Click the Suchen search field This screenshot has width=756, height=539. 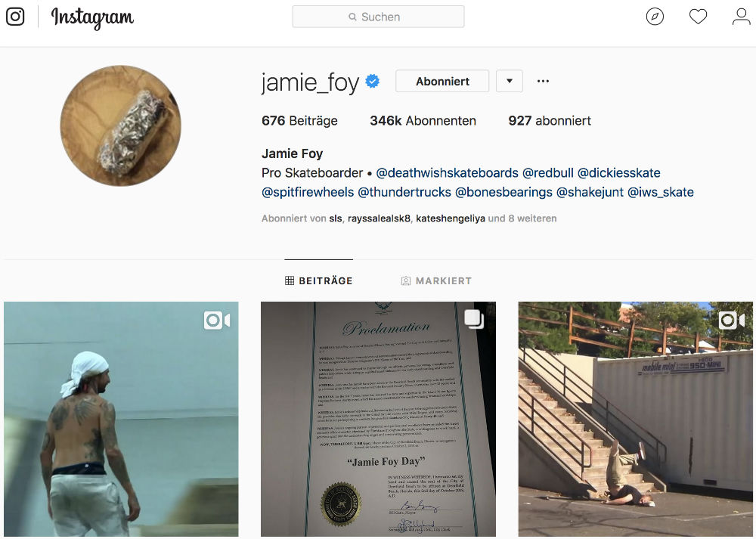pyautogui.click(x=378, y=17)
